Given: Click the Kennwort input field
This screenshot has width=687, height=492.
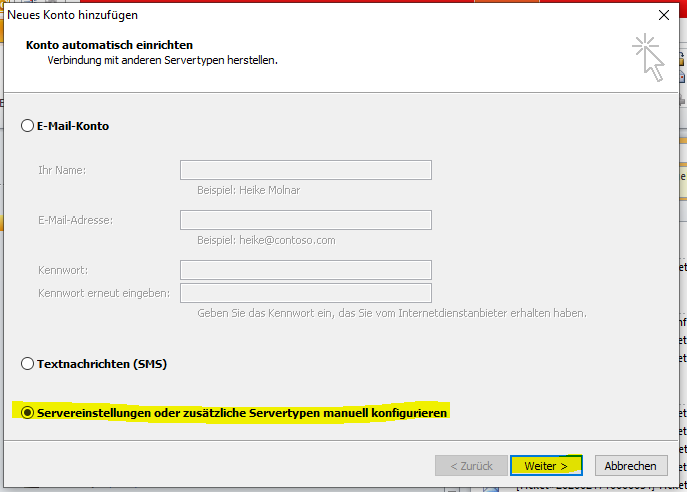Looking at the screenshot, I should [306, 270].
